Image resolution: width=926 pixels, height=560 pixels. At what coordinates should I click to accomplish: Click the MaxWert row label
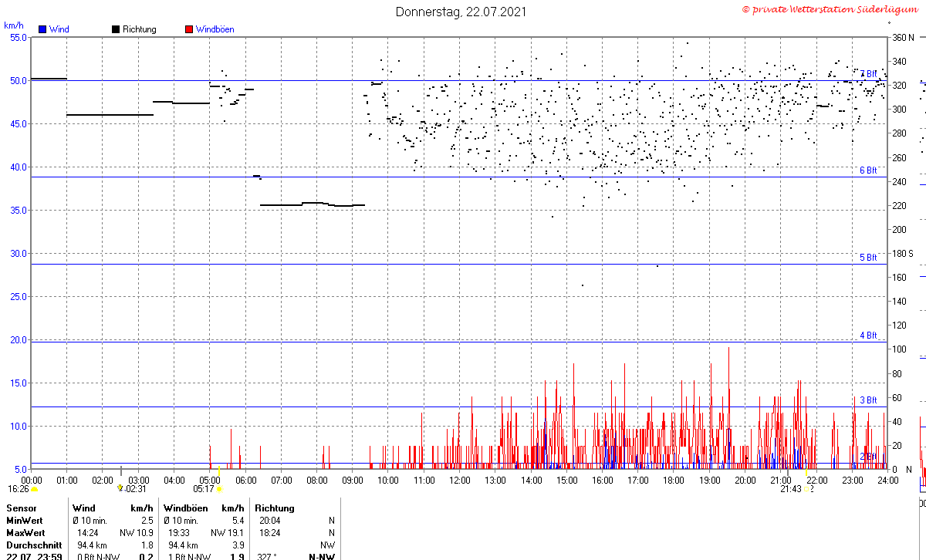pos(25,533)
